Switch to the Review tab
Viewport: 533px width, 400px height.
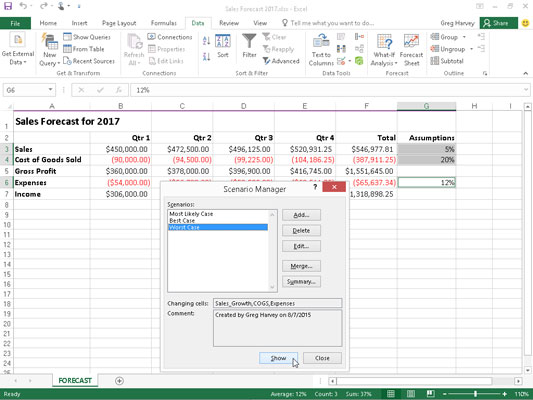tap(229, 23)
